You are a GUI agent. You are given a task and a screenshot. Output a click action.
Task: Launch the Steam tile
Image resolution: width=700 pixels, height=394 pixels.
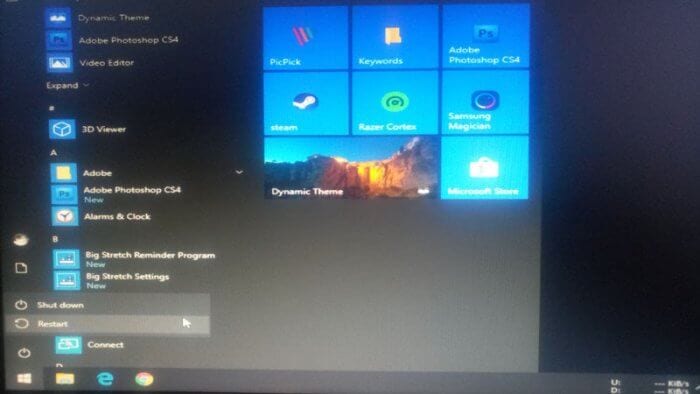pos(306,104)
